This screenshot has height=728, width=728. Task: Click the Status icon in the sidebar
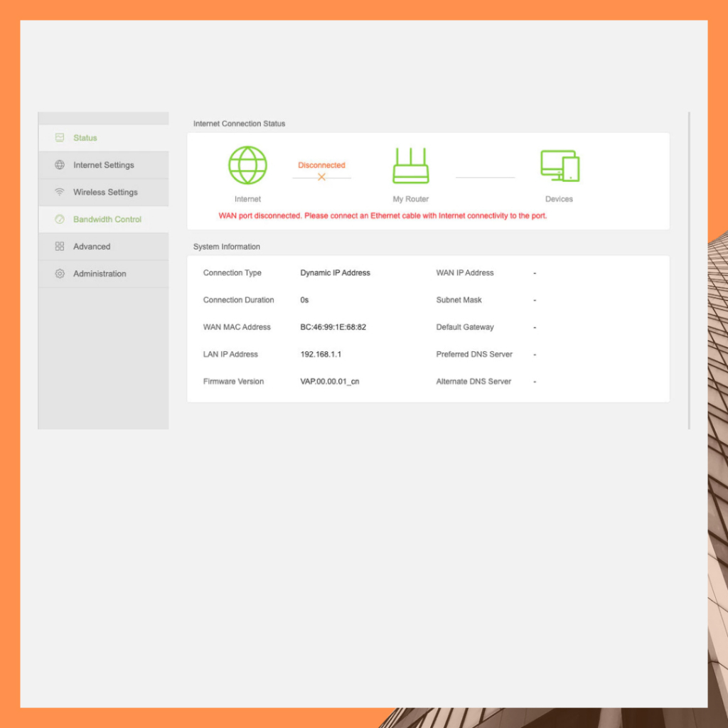pos(60,138)
